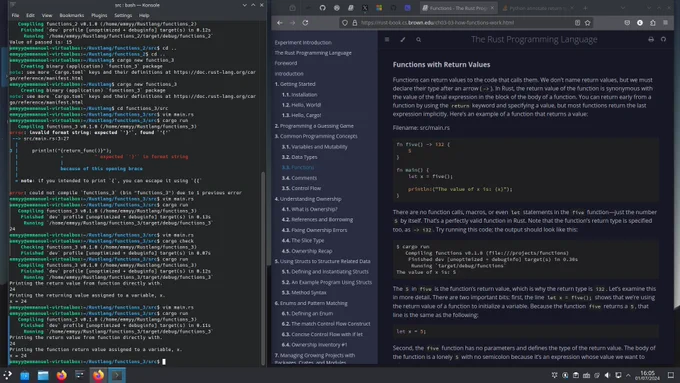Viewport: 680px width, 383px height.
Task: Expand the list all tabs chevron
Action: pos(623,8)
